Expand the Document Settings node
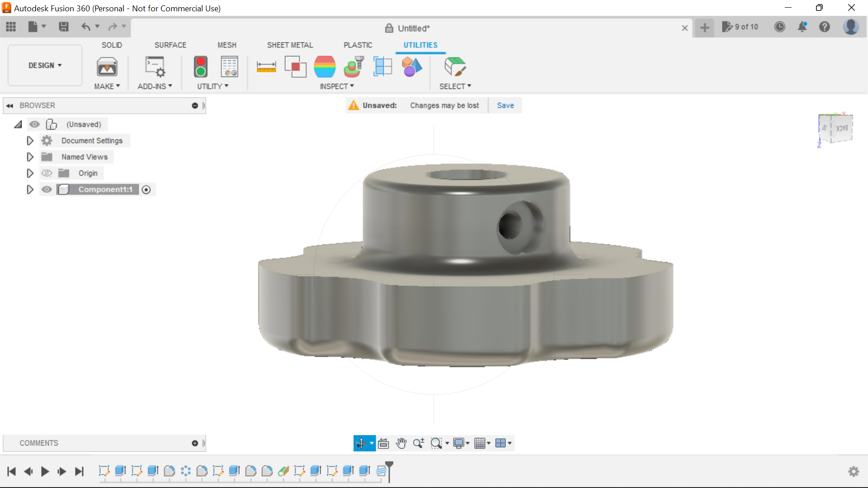Screen dimensions: 868x488 coord(30,141)
